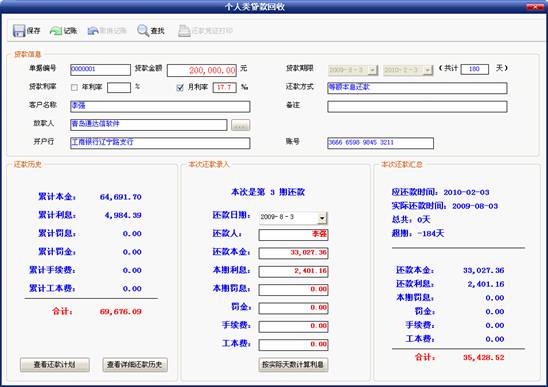
Task: Click the 账号 field with account number
Action: [x=380, y=143]
